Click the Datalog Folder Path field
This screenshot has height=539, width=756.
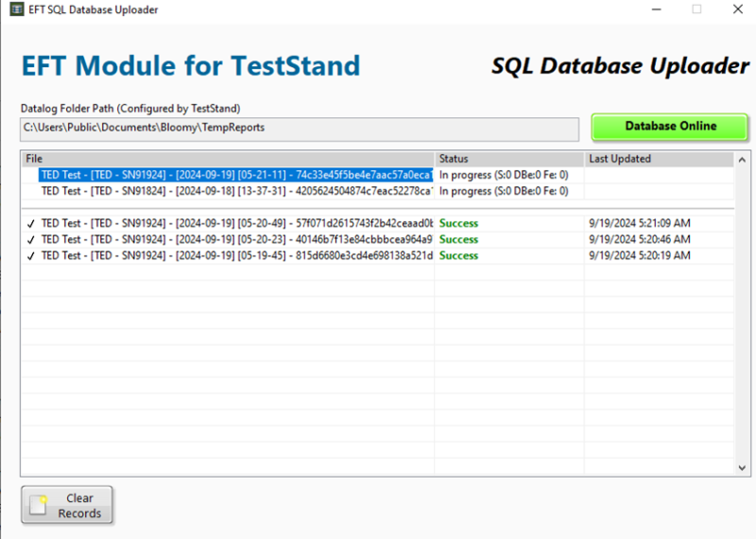[x=300, y=130]
